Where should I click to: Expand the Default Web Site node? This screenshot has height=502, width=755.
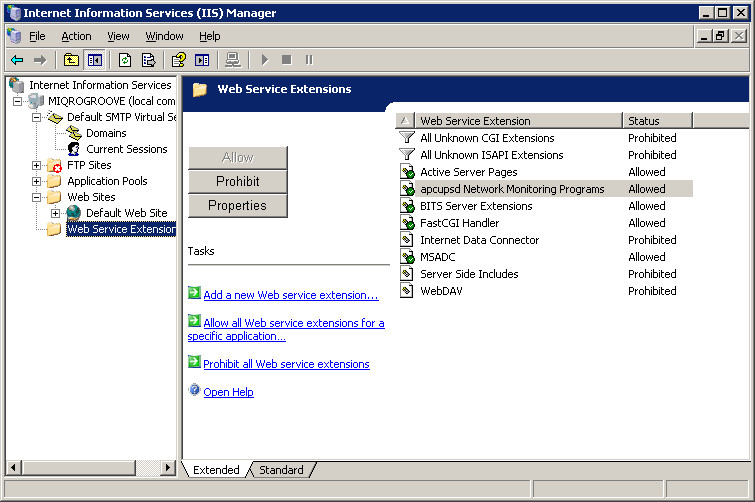[x=55, y=213]
